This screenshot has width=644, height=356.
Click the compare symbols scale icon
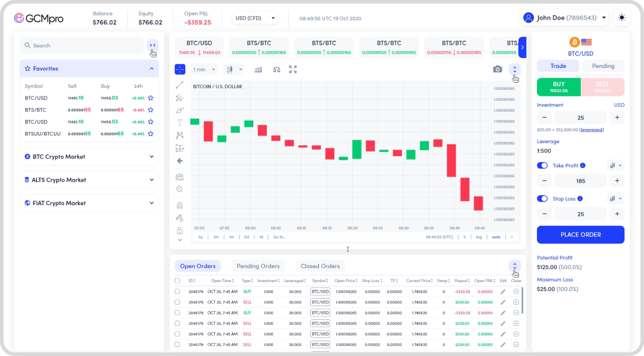[x=276, y=69]
